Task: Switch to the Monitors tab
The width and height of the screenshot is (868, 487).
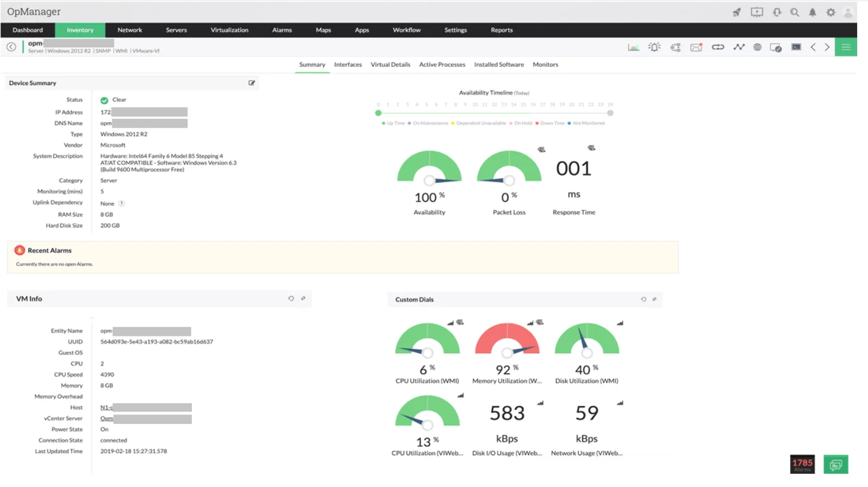Action: [545, 65]
